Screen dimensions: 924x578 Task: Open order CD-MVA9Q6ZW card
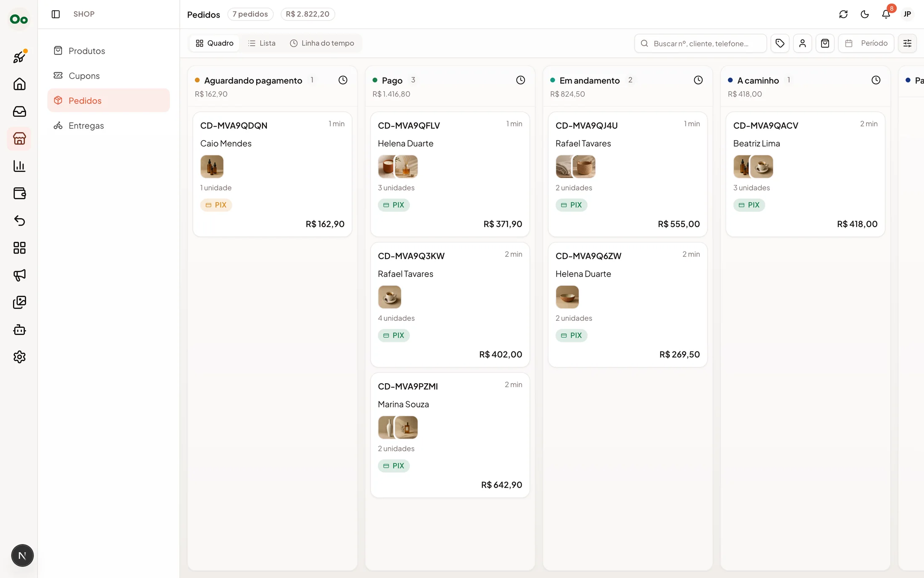pyautogui.click(x=627, y=305)
